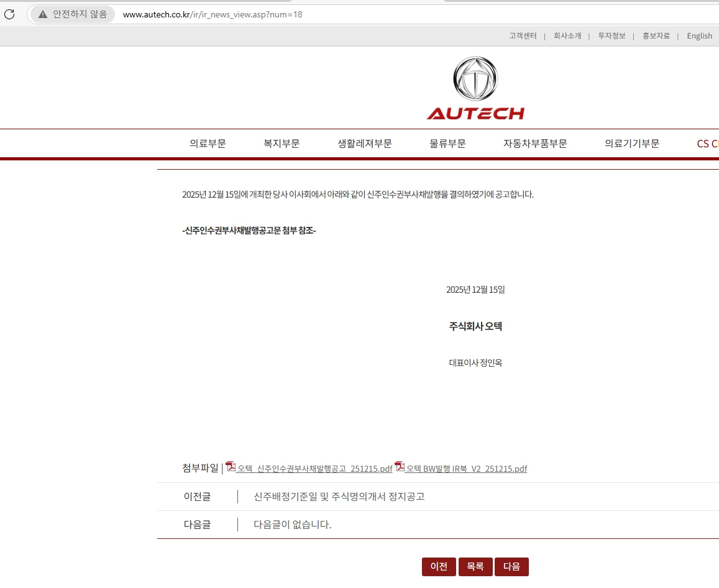This screenshot has height=588, width=719.
Task: Click the centered date 2025년 12월 15일
Action: [x=475, y=290]
